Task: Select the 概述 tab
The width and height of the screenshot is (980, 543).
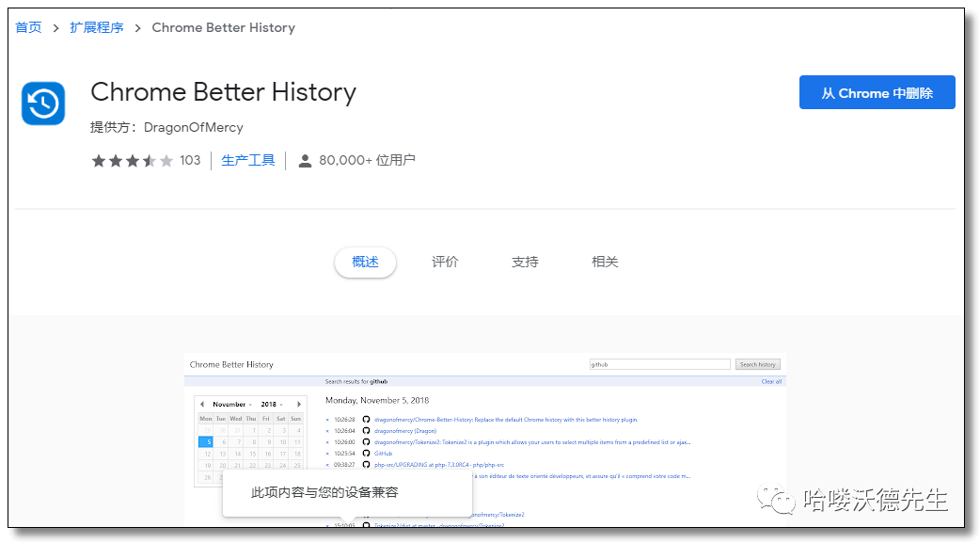Action: click(x=365, y=263)
